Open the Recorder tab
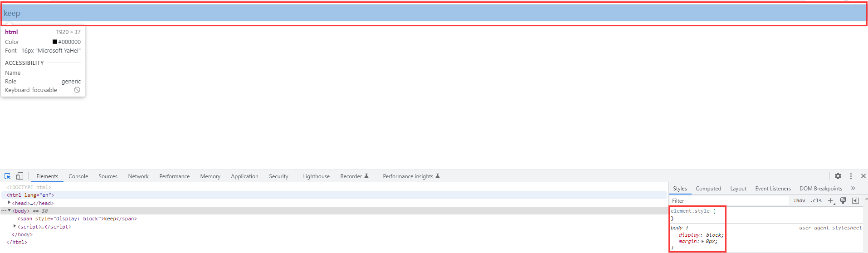This screenshot has height=253, width=868. click(354, 176)
